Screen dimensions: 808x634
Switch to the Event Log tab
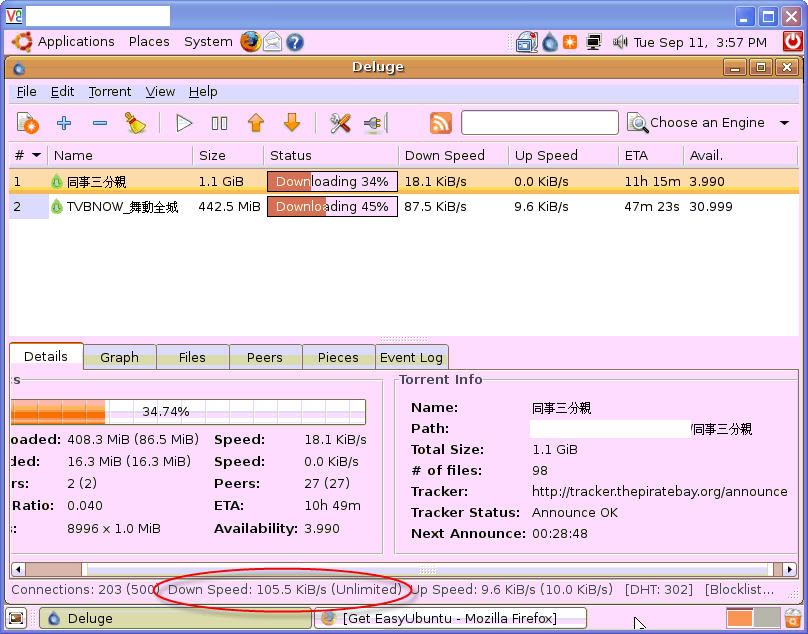tap(411, 357)
